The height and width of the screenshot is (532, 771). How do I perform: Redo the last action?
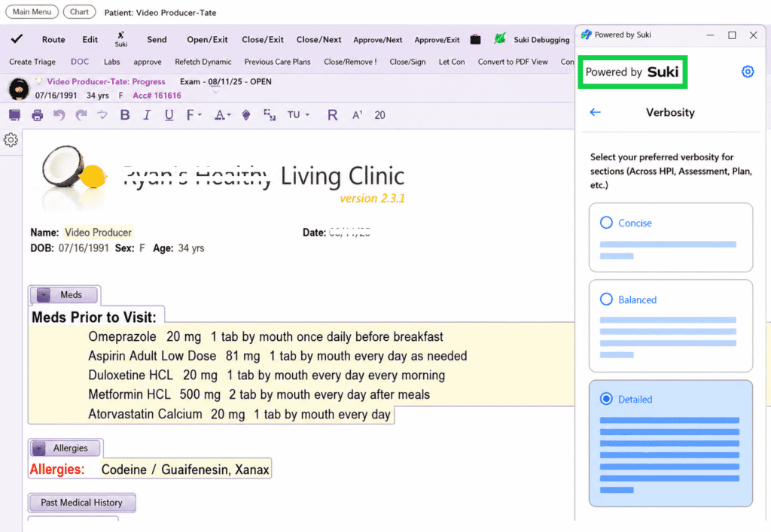tap(81, 115)
